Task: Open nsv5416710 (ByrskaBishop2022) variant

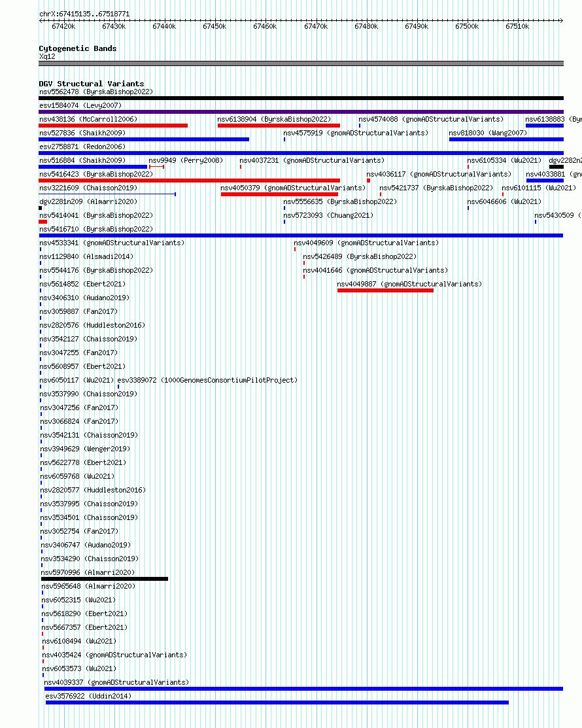Action: click(x=96, y=230)
